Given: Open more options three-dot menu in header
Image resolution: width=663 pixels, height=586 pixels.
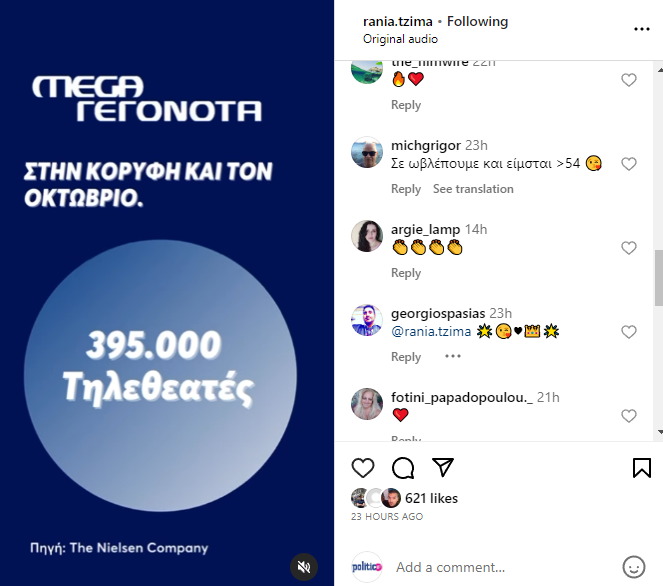Looking at the screenshot, I should coord(641,29).
